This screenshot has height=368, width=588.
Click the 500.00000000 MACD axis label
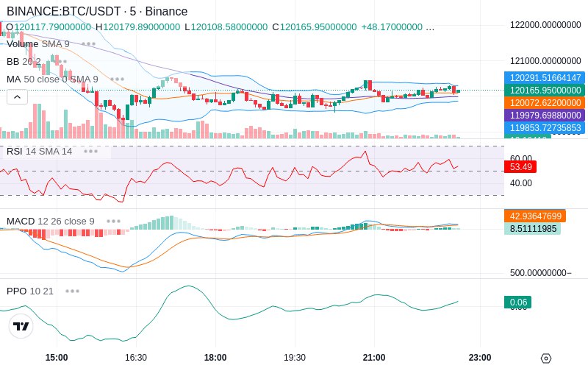click(540, 272)
